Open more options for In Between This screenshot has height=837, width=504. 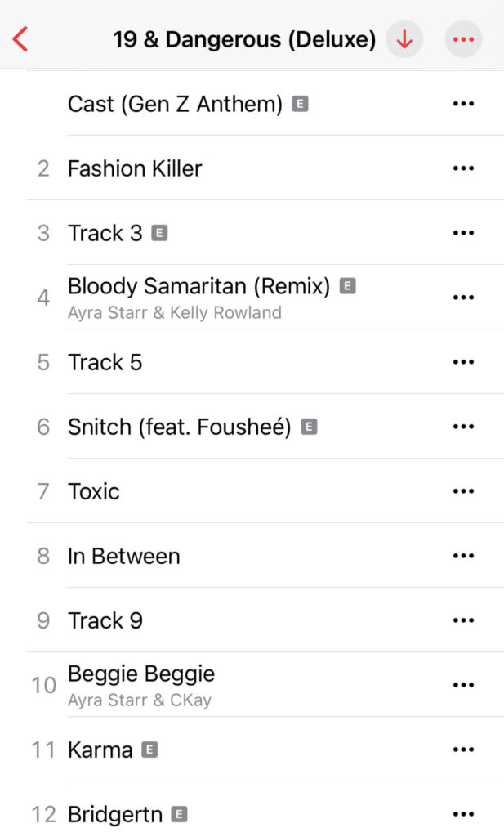pyautogui.click(x=463, y=556)
